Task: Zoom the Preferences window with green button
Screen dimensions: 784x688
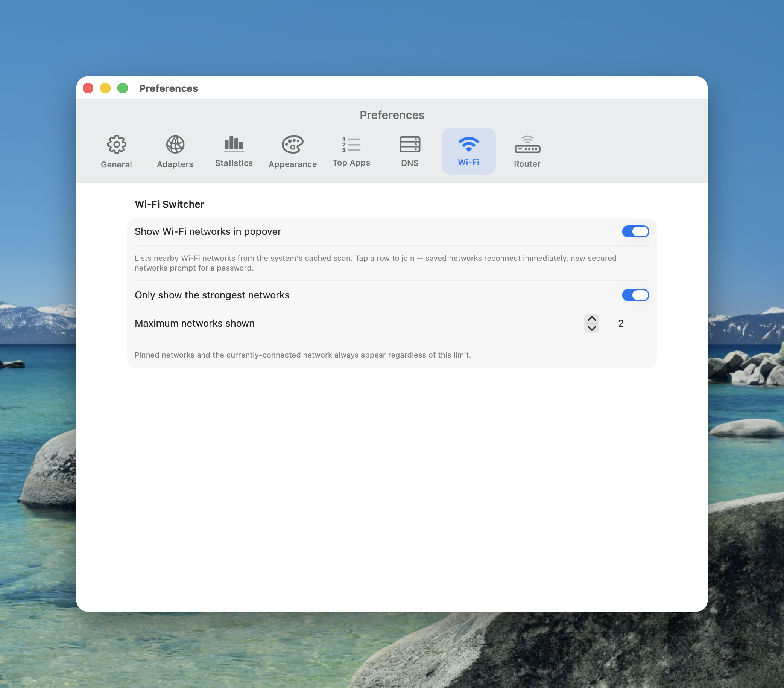Action: 123,88
